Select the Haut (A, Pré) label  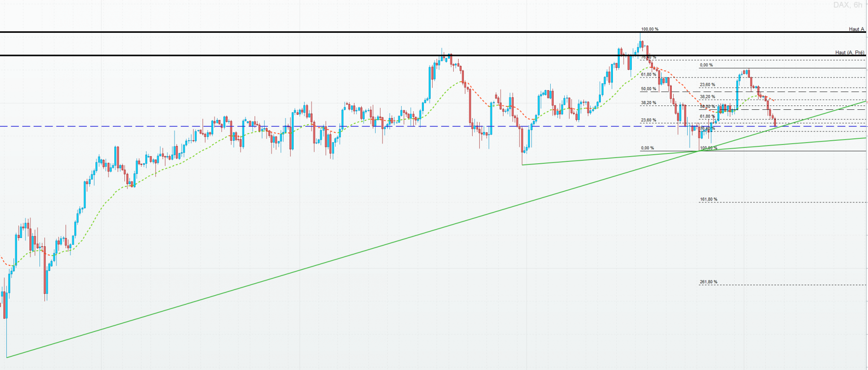coord(850,53)
